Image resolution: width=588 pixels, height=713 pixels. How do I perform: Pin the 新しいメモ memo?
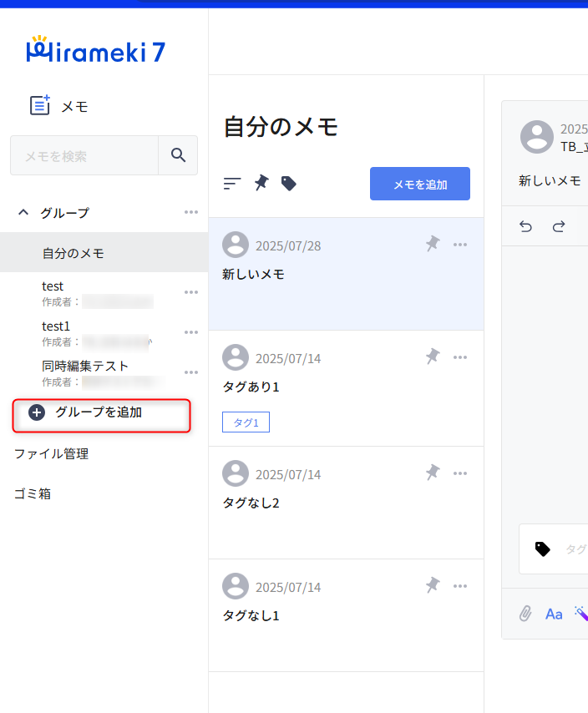click(x=433, y=244)
